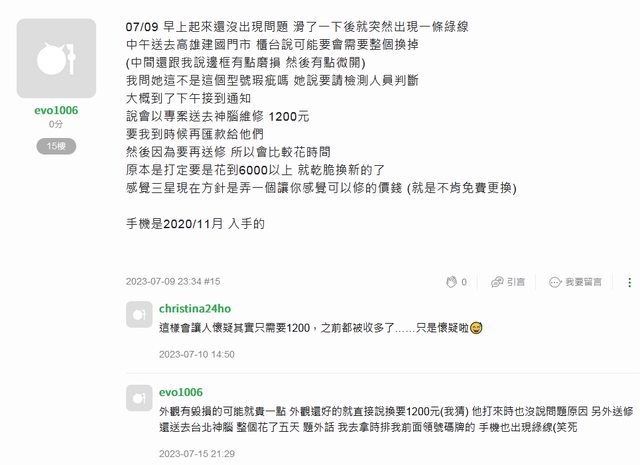Click evo1006's small avatar in the reply
Screen dimensions: 640x465
140,399
